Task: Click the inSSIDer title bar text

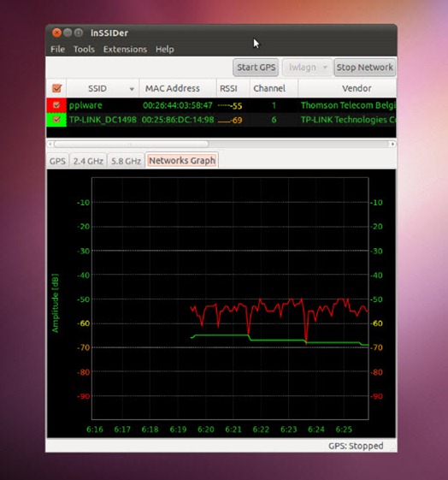Action: [x=109, y=33]
